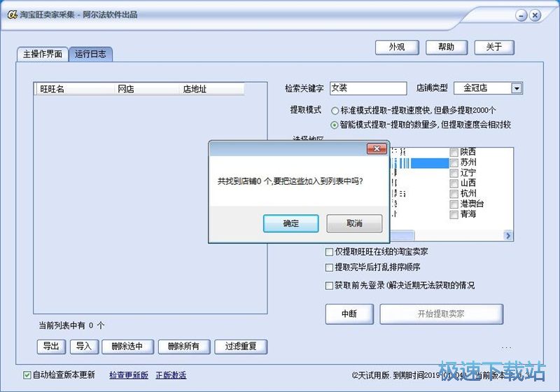Image resolution: width=560 pixels, height=392 pixels.
Task: Open the 检查更新版 link
Action: click(x=129, y=375)
